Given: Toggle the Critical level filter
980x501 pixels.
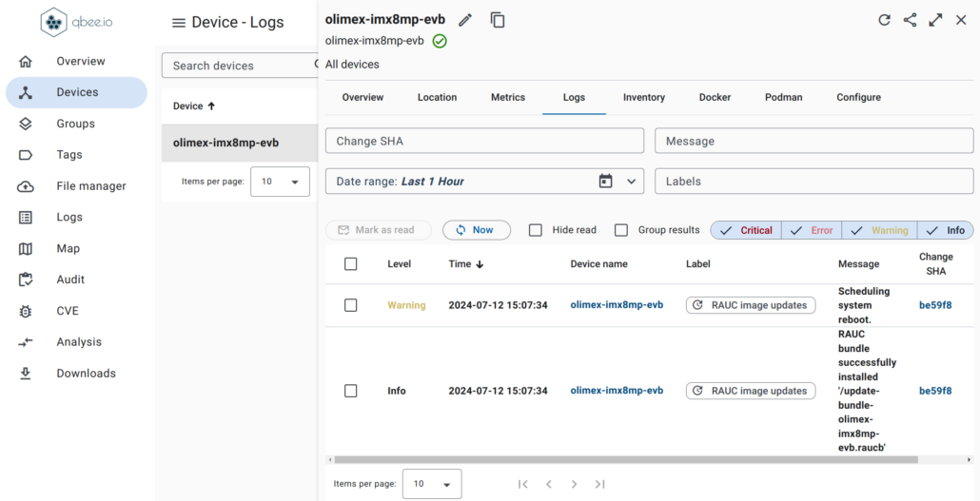Looking at the screenshot, I should coord(746,230).
